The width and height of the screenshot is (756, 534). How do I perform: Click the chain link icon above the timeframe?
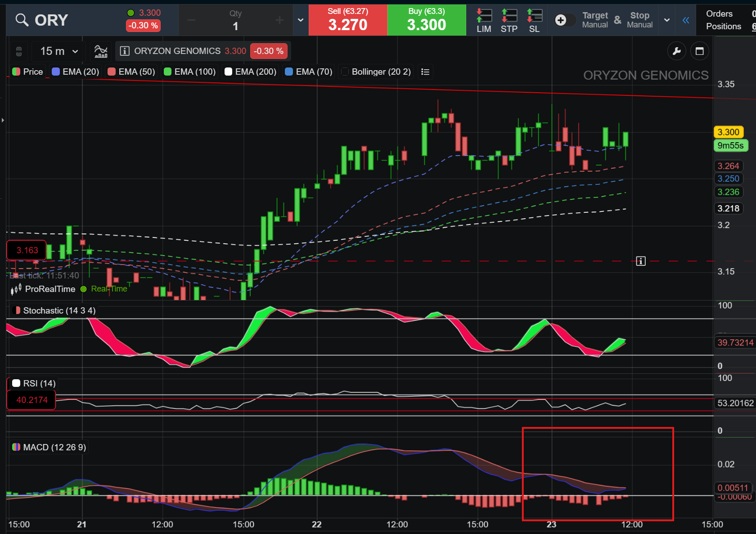click(18, 51)
